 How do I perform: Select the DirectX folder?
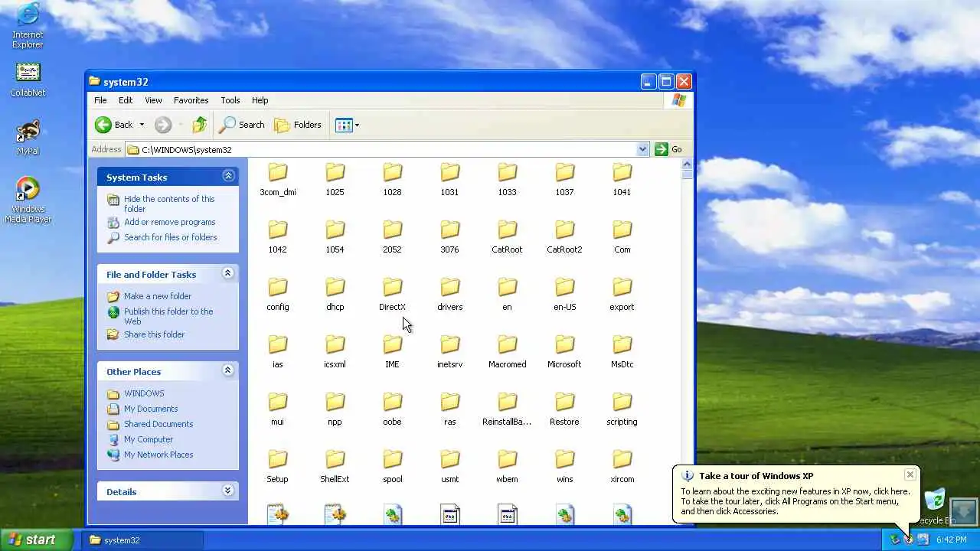[392, 295]
